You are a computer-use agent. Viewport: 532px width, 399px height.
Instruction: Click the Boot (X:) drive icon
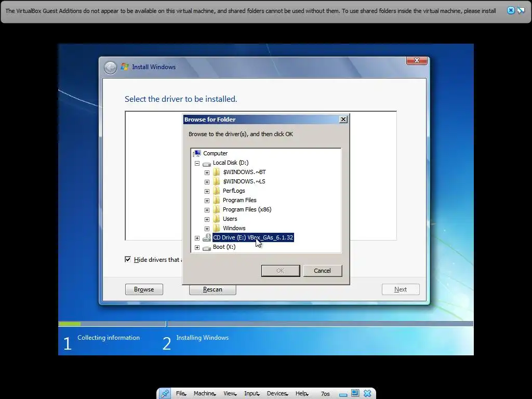(x=207, y=248)
